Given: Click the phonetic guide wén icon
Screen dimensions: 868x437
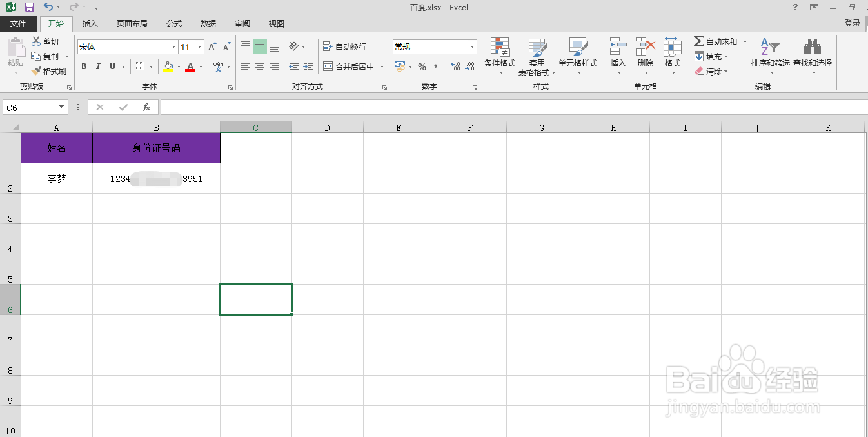Looking at the screenshot, I should pyautogui.click(x=218, y=66).
